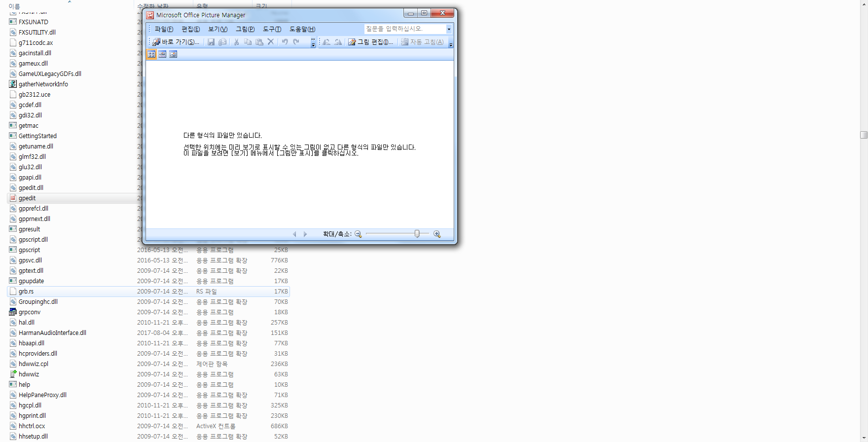Select the gatherNetworkInfo script icon

pos(13,84)
